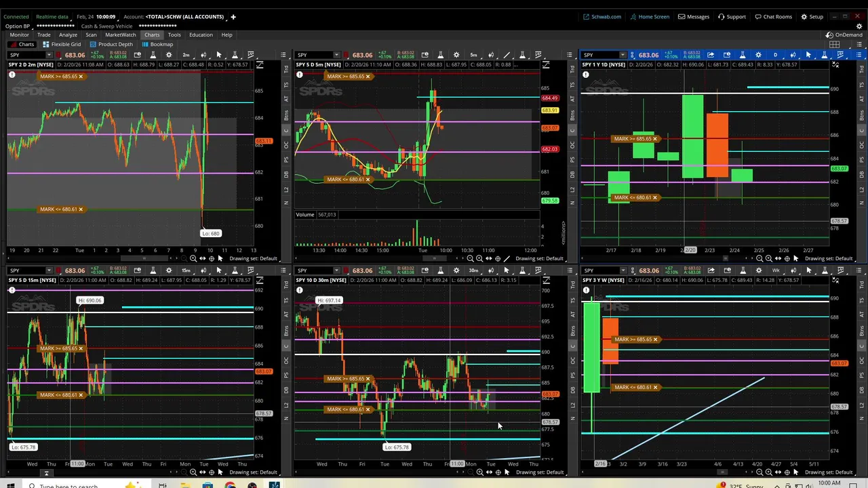Open chart settings gear on the 15m chart
This screenshot has height=488, width=868.
(x=169, y=270)
